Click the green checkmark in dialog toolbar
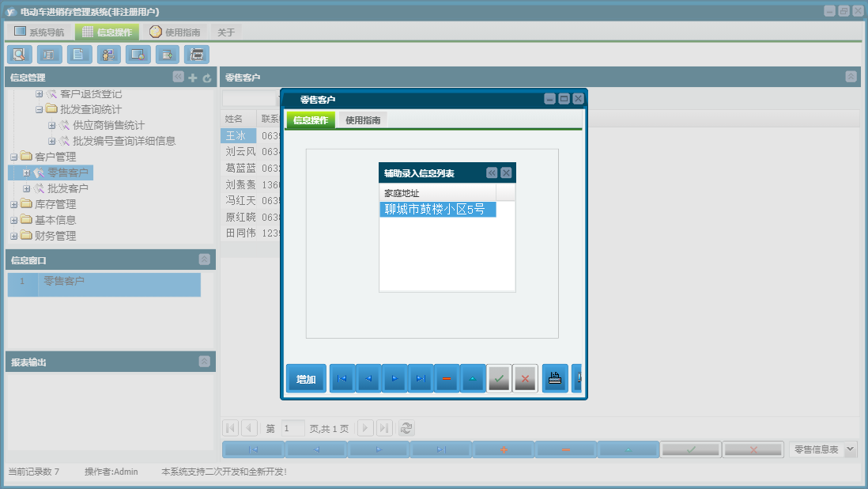The height and width of the screenshot is (489, 868). click(499, 379)
